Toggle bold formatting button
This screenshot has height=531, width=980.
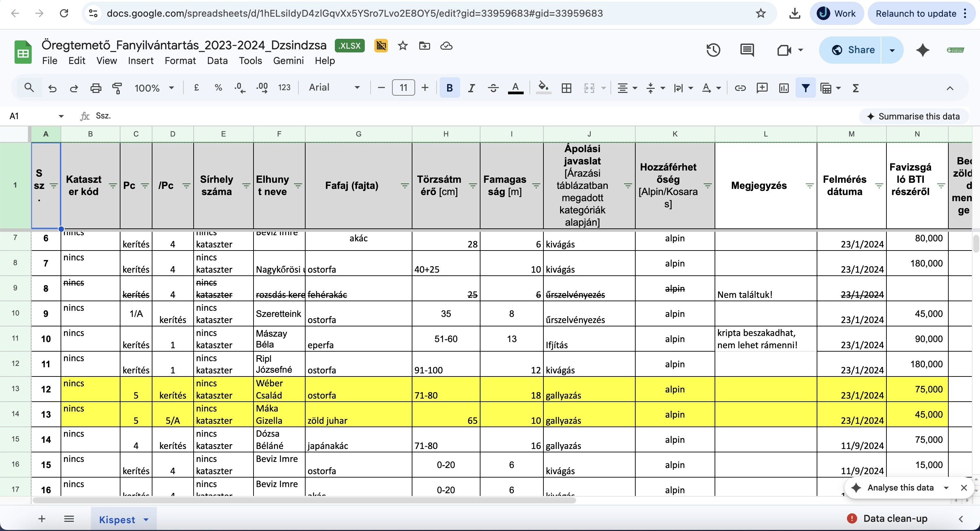point(449,88)
